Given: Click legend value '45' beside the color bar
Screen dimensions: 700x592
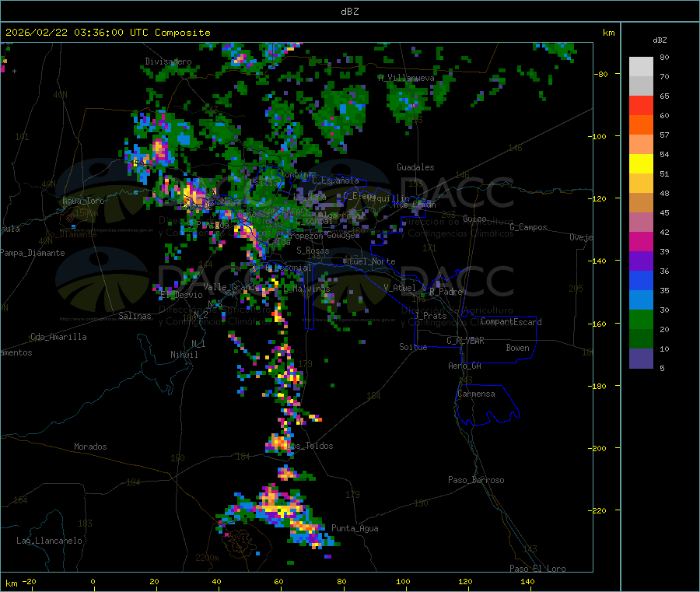Looking at the screenshot, I should coord(665,213).
